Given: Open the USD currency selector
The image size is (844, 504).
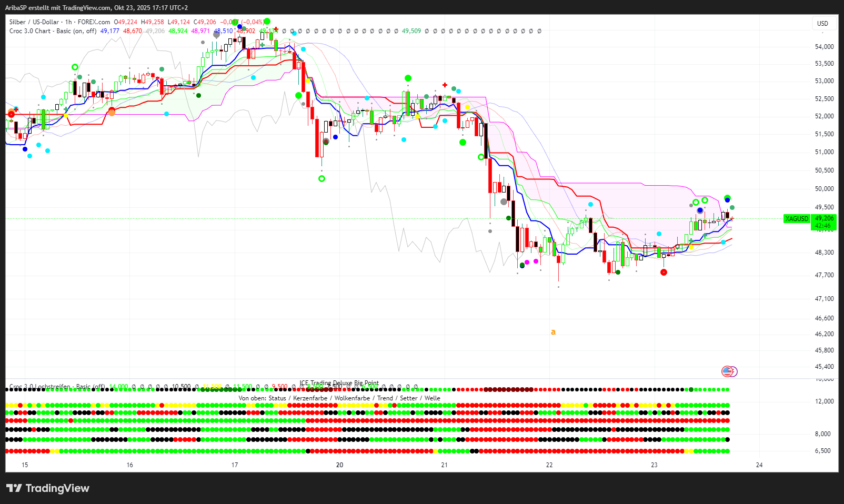Looking at the screenshot, I should pos(822,24).
